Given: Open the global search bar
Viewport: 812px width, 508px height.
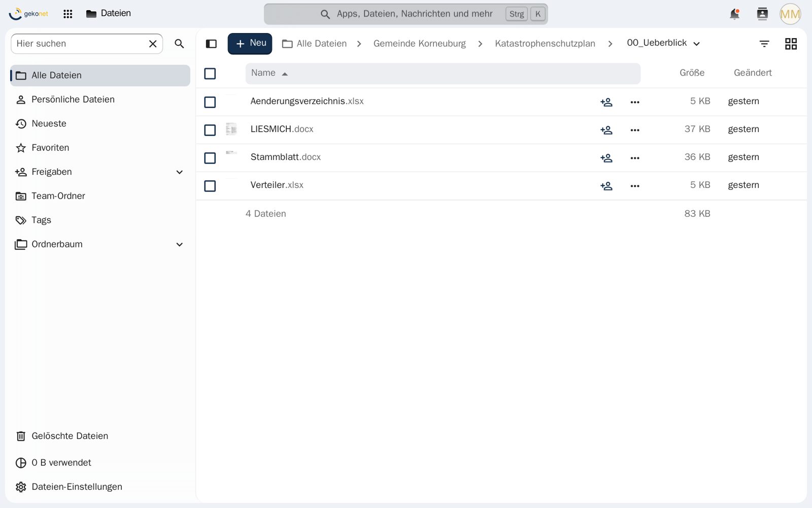Looking at the screenshot, I should tap(406, 14).
